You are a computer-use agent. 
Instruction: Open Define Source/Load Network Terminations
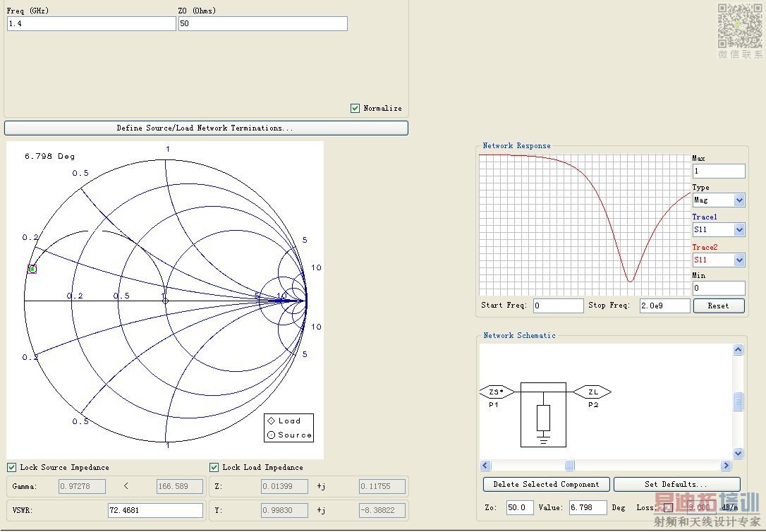click(206, 128)
